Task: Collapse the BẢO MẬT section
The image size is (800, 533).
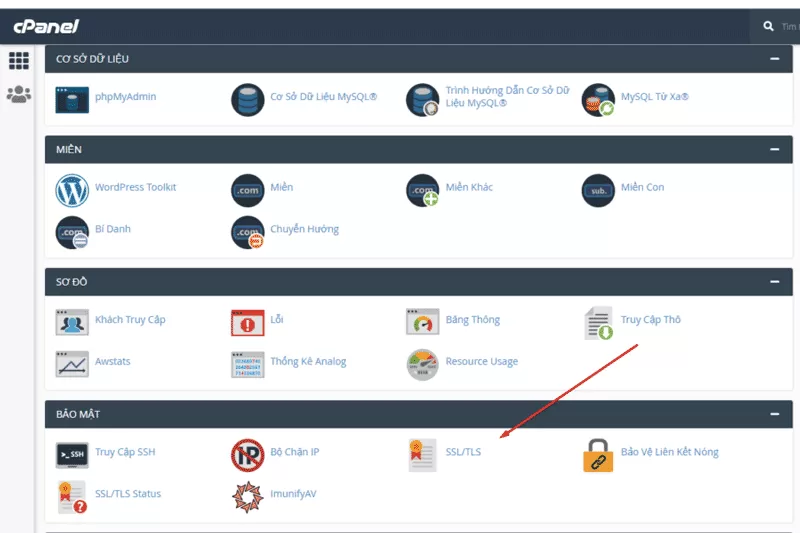Action: [774, 414]
